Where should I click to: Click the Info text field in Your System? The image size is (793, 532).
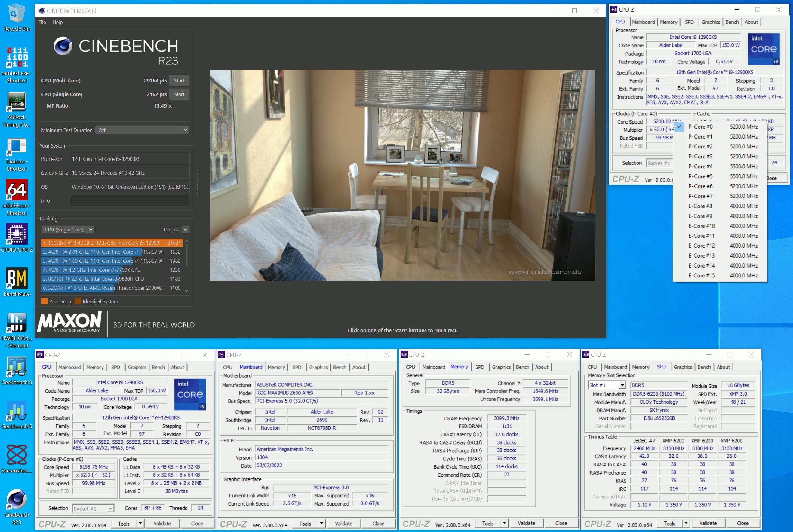point(130,201)
